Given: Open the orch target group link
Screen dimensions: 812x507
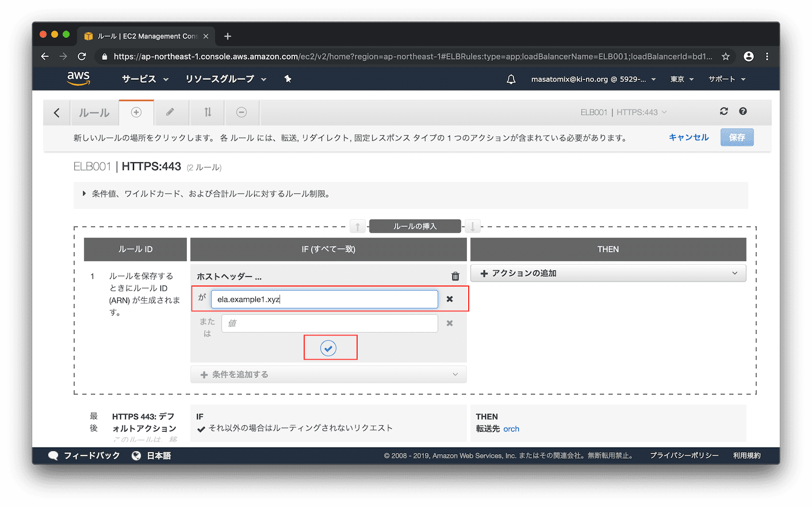Looking at the screenshot, I should (x=511, y=429).
